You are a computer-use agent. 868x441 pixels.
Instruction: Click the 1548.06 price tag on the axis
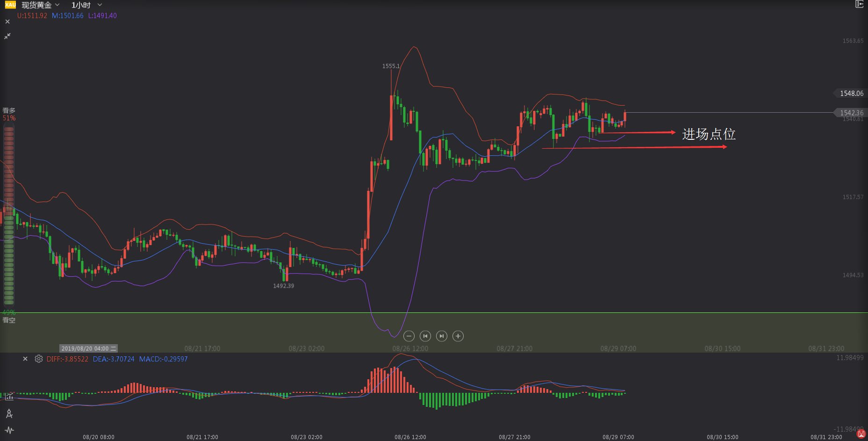coord(851,94)
